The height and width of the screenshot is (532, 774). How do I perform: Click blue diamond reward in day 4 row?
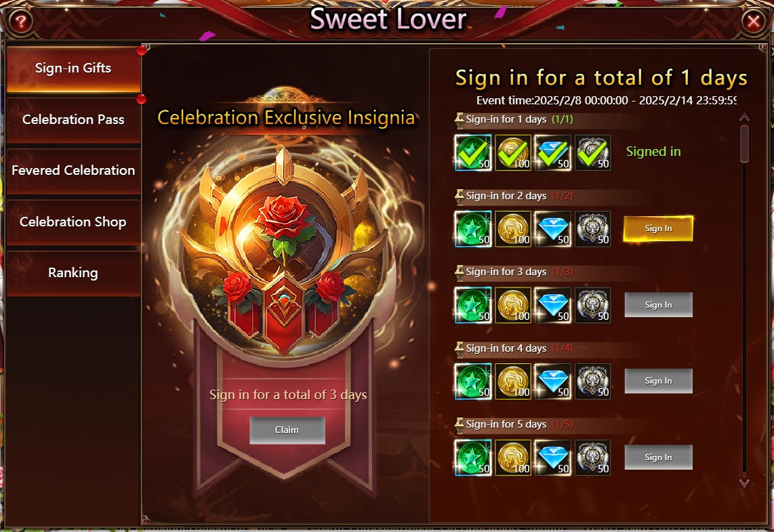coord(553,382)
